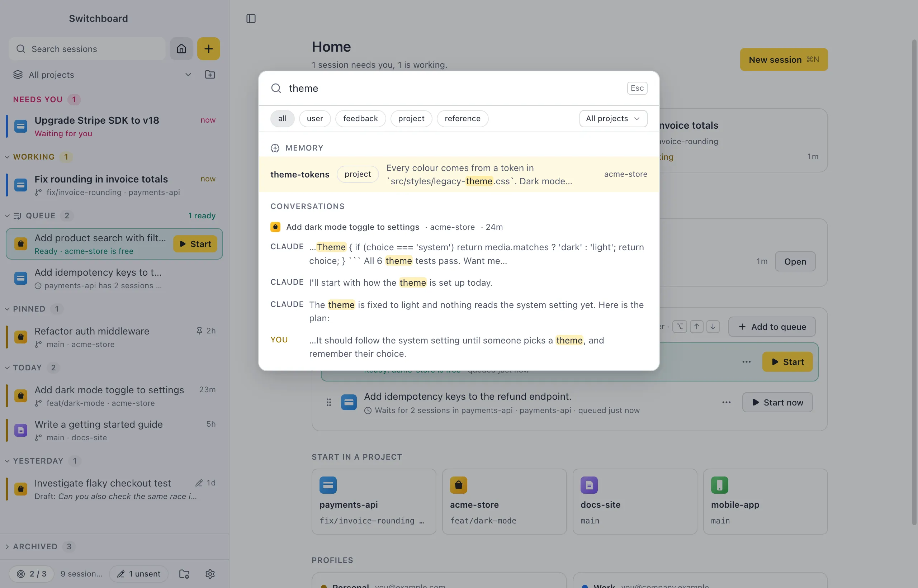Open Fix rounding in invoice totals session
The image size is (918, 588).
point(114,185)
